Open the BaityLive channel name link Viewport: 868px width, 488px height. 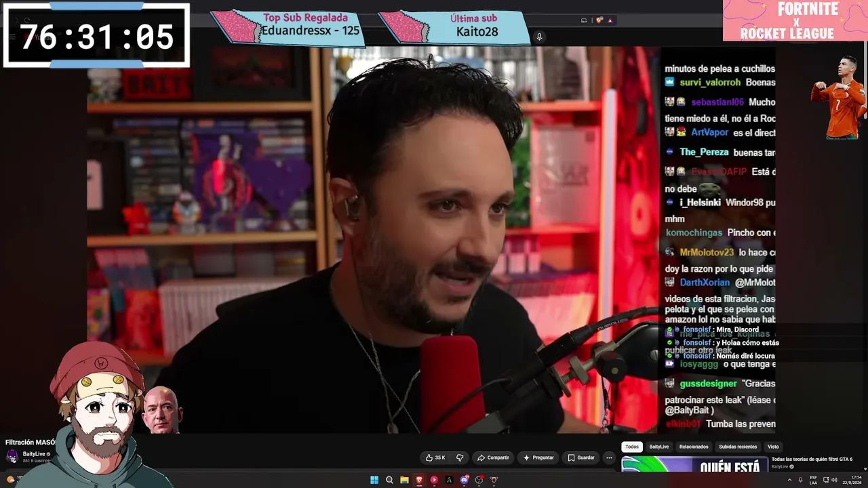(x=34, y=454)
